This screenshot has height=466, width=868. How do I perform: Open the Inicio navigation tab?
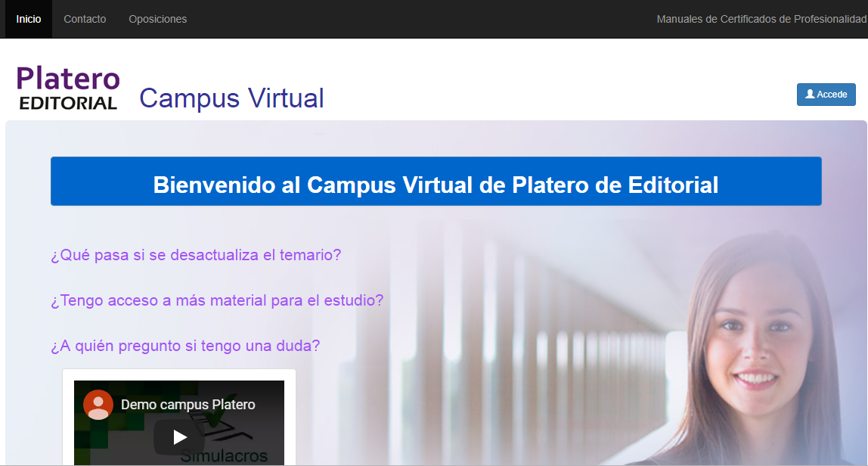29,19
